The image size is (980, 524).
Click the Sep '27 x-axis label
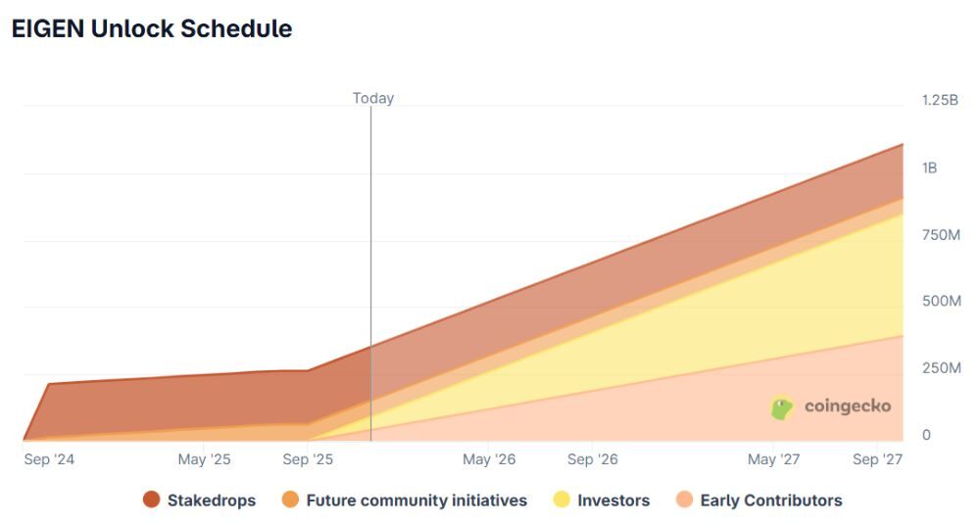[877, 458]
